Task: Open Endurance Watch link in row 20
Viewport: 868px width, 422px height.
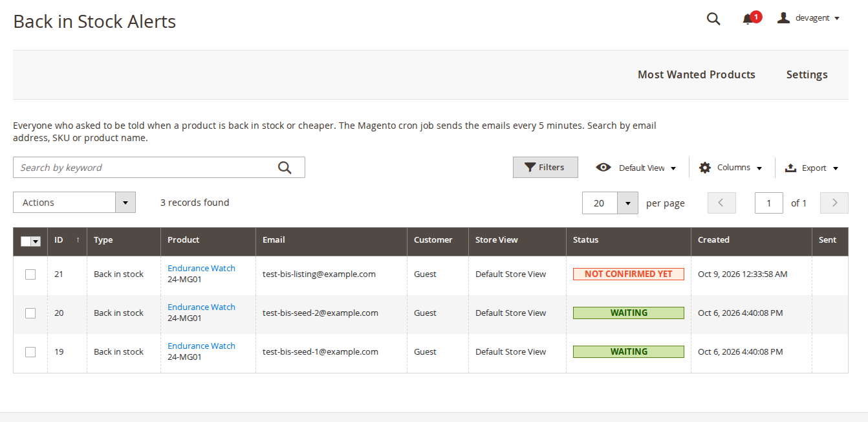Action: click(x=201, y=307)
